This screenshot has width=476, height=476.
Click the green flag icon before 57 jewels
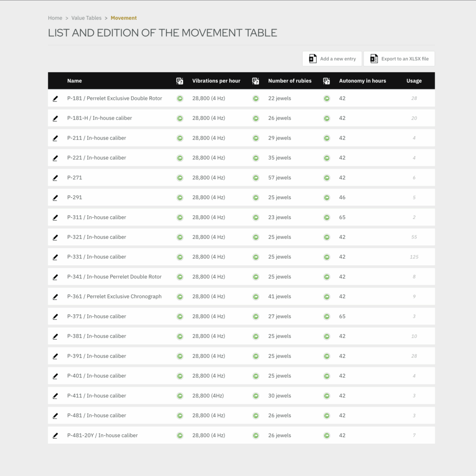point(256,177)
